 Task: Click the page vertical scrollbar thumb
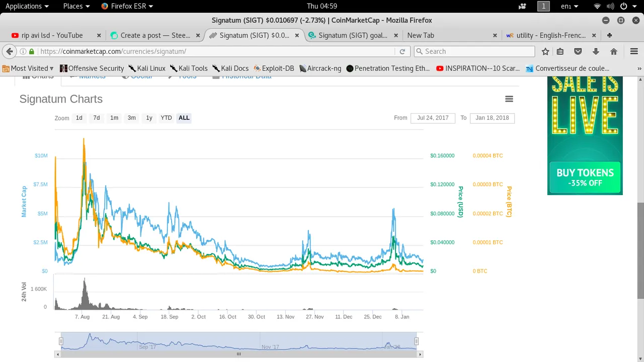coord(640,250)
